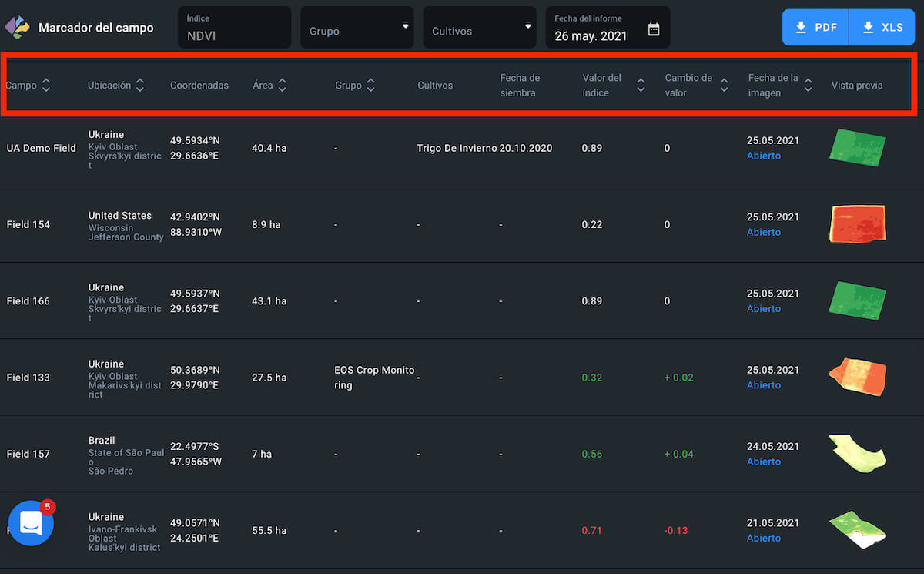Open Abierto link for UA Demo Field

coord(763,156)
